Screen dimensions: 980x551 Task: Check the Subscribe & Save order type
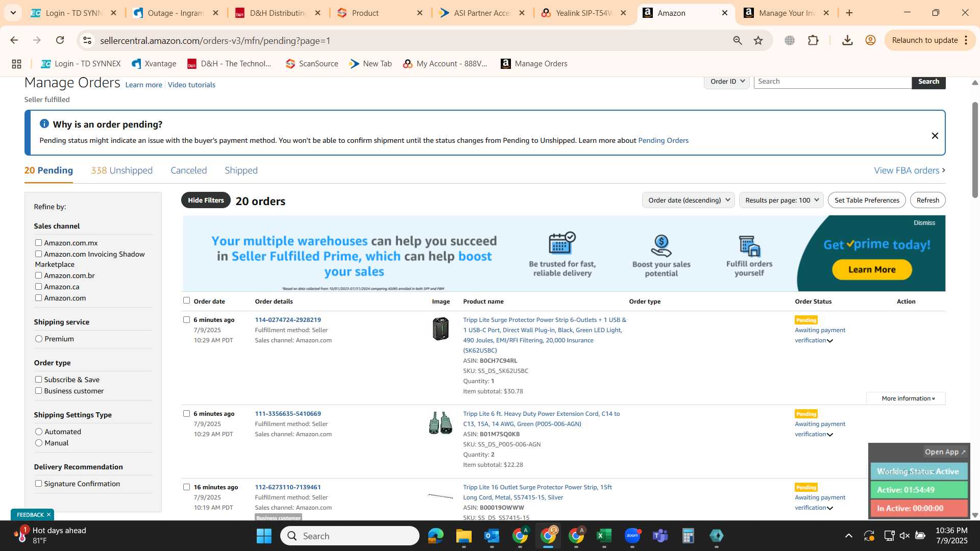(x=38, y=380)
